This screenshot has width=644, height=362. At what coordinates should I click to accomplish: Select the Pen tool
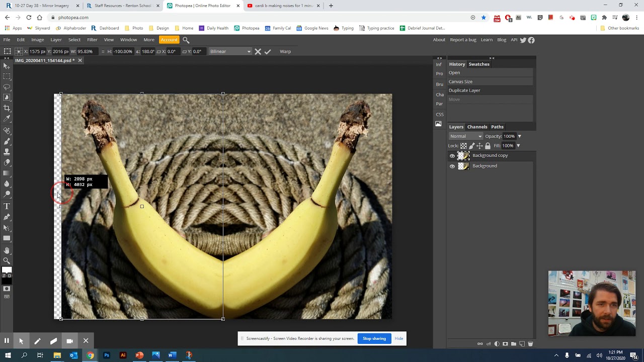click(x=7, y=217)
